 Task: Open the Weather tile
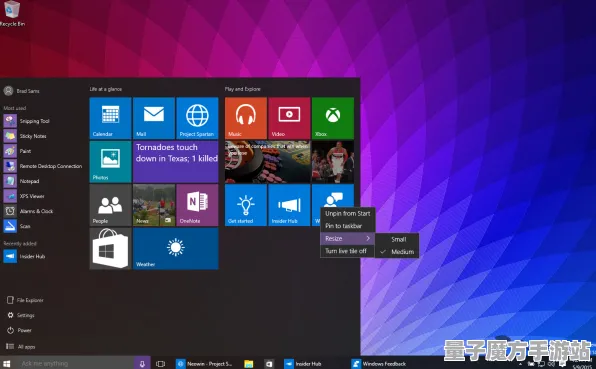[x=176, y=249]
